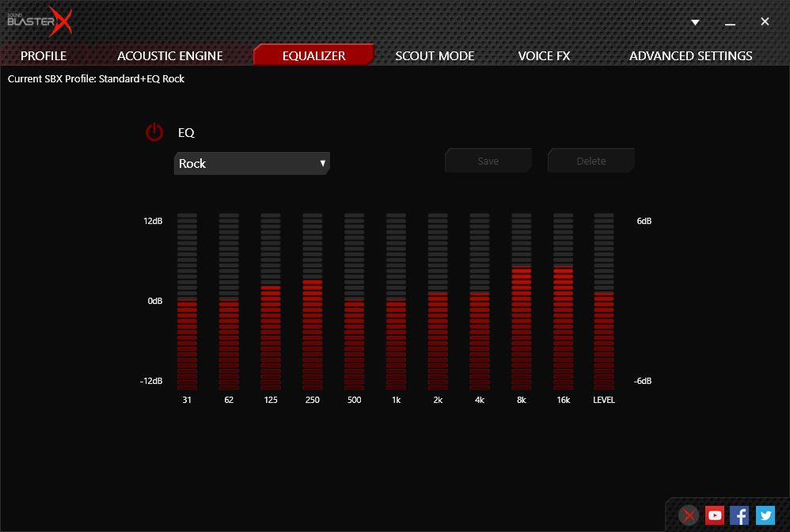
Task: Click the Delete preset button
Action: click(591, 161)
